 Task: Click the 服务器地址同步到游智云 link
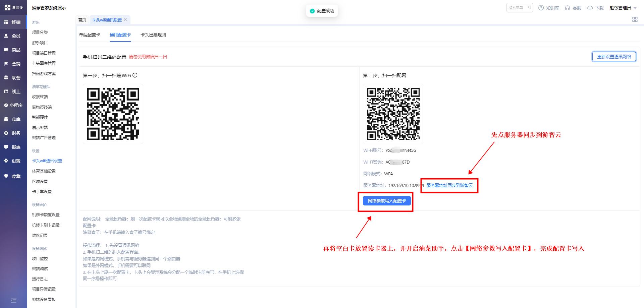click(449, 185)
